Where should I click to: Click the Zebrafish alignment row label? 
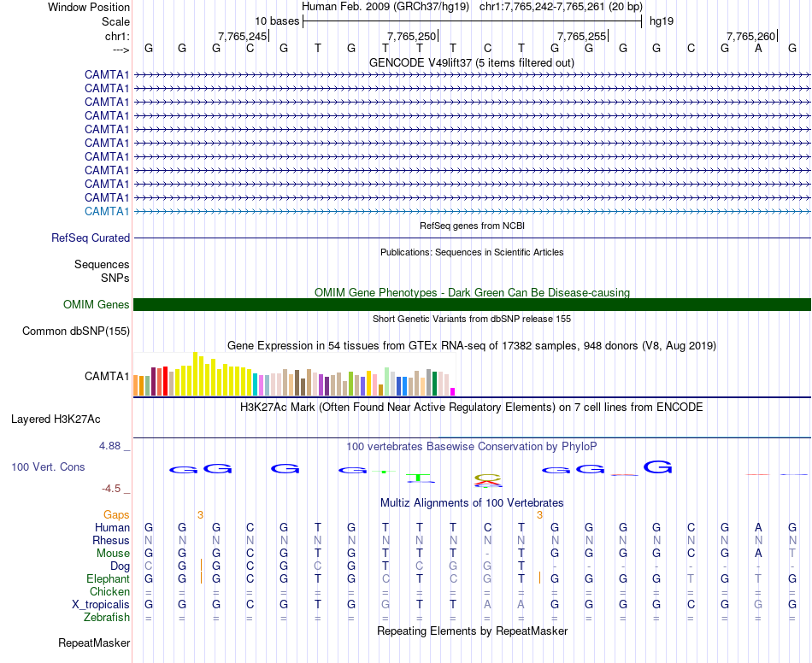pos(107,617)
